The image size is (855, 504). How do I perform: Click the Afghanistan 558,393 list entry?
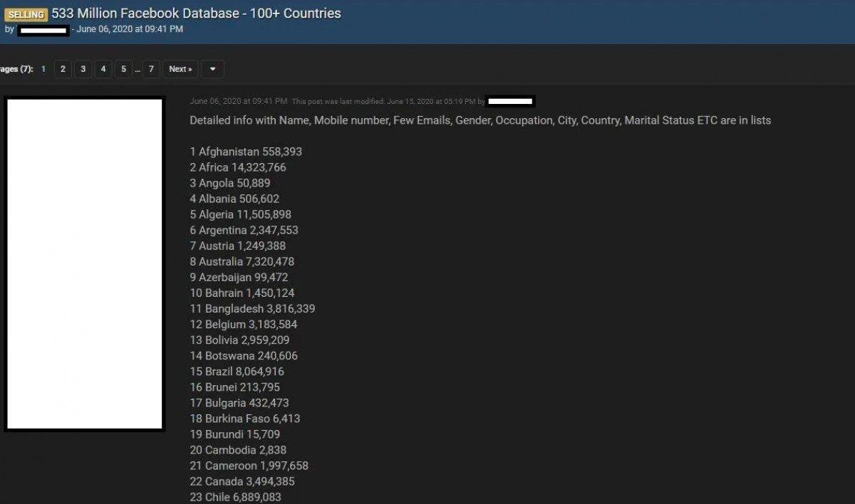tap(246, 152)
